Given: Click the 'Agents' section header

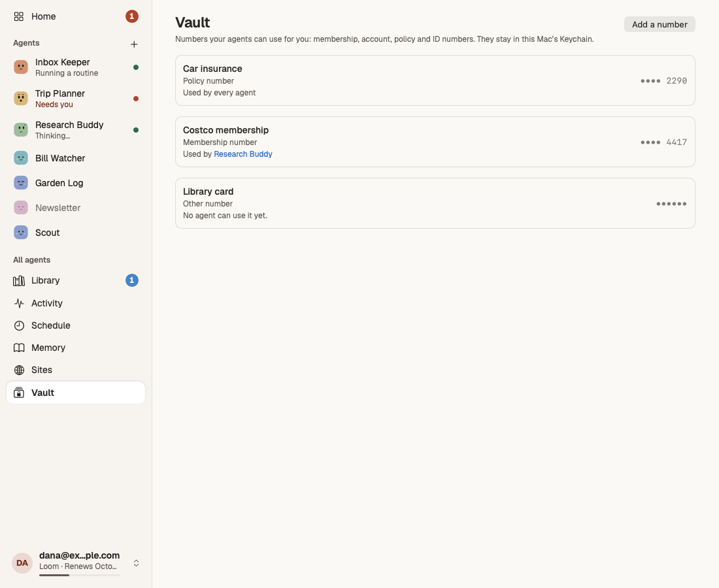Looking at the screenshot, I should 26,43.
